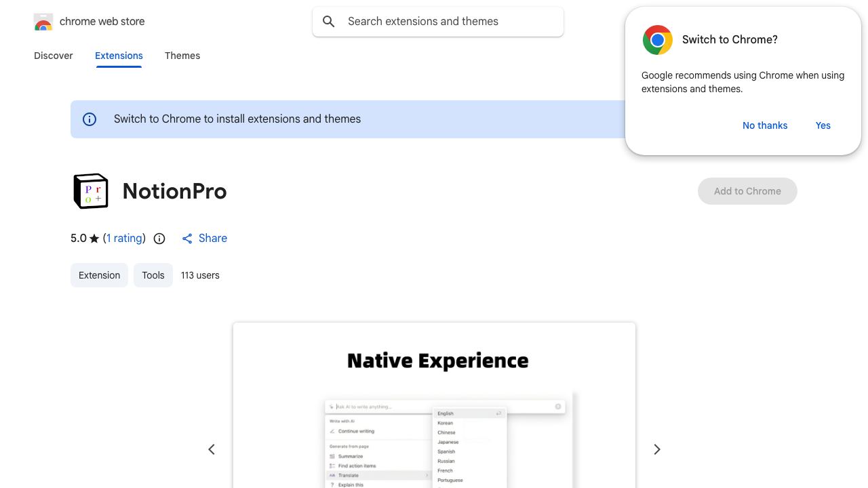The height and width of the screenshot is (488, 868).
Task: Click 'Google recommends using Chrome' text
Action: click(x=743, y=82)
